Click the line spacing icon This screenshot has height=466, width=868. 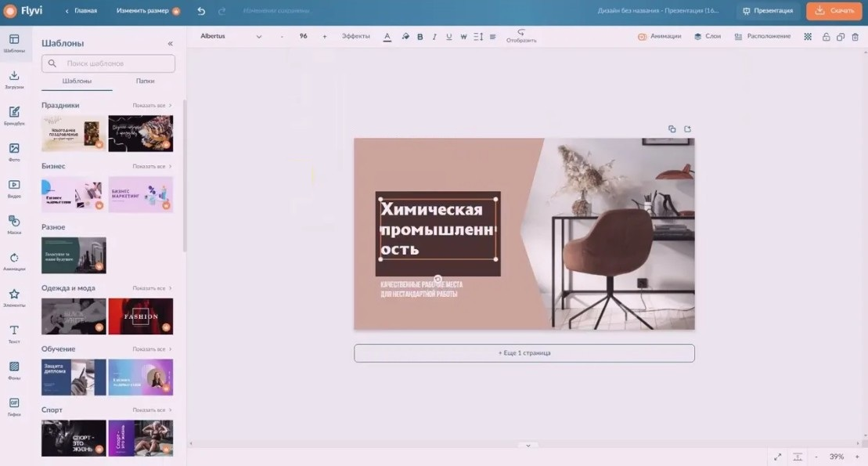pos(478,37)
